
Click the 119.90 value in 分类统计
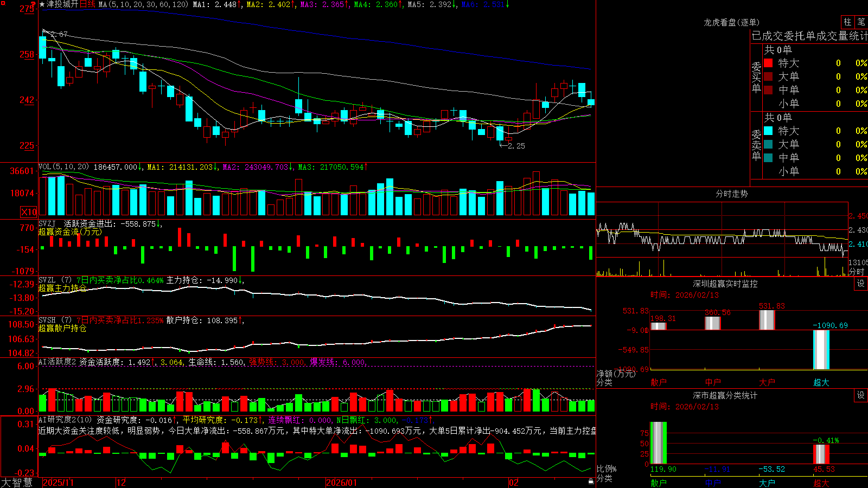pyautogui.click(x=663, y=469)
